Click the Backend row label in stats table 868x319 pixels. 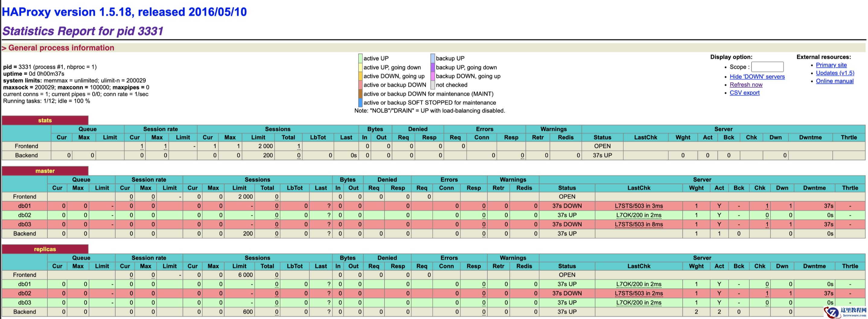click(x=26, y=156)
